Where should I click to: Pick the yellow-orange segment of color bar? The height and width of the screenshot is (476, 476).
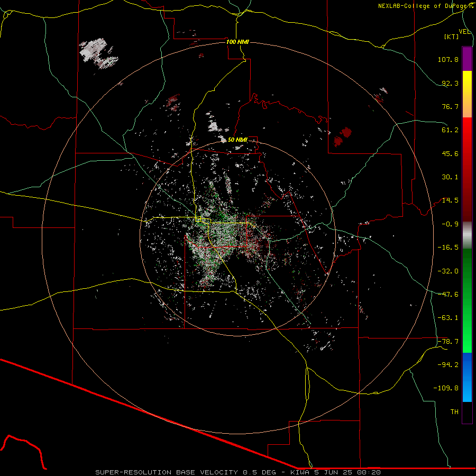point(467,94)
